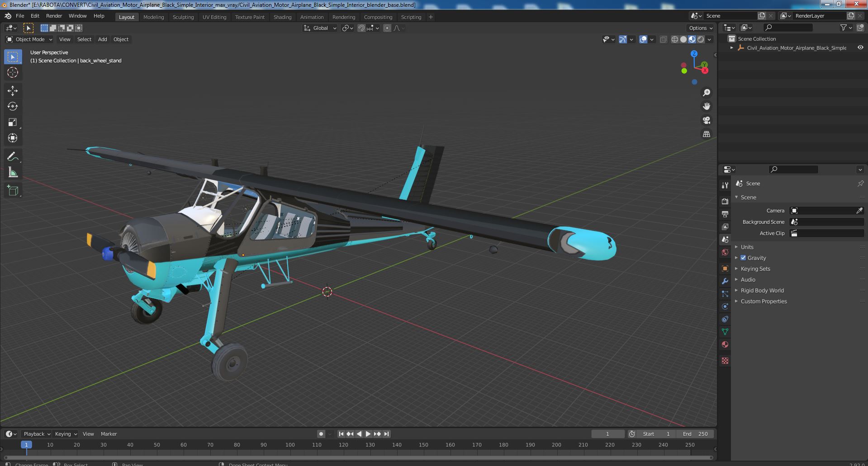Image resolution: width=868 pixels, height=466 pixels.
Task: Select the Scale tool
Action: 13,122
